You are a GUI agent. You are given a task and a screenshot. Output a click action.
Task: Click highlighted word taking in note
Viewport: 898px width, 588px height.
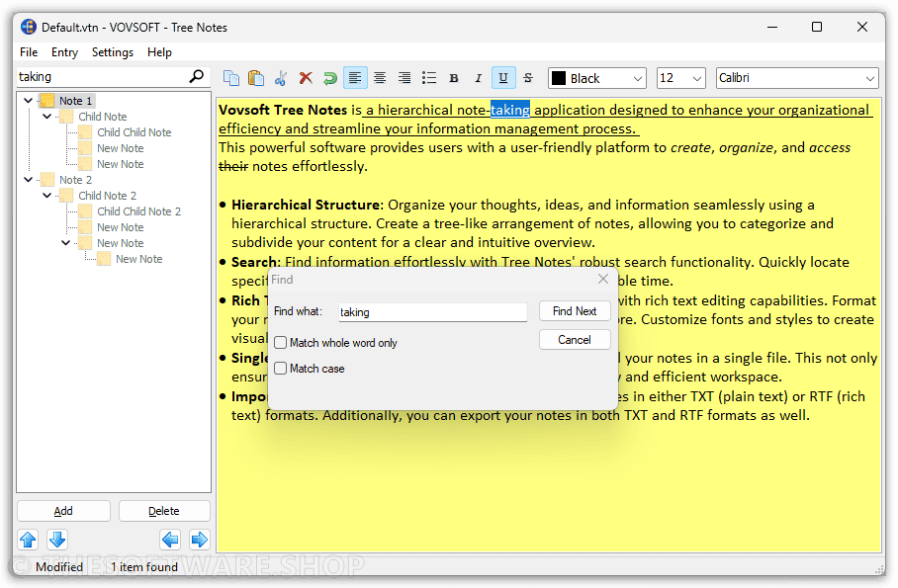click(x=509, y=110)
